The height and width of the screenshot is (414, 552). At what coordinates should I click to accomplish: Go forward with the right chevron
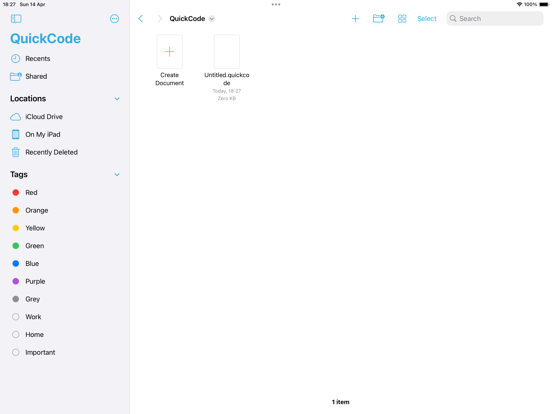pyautogui.click(x=159, y=19)
